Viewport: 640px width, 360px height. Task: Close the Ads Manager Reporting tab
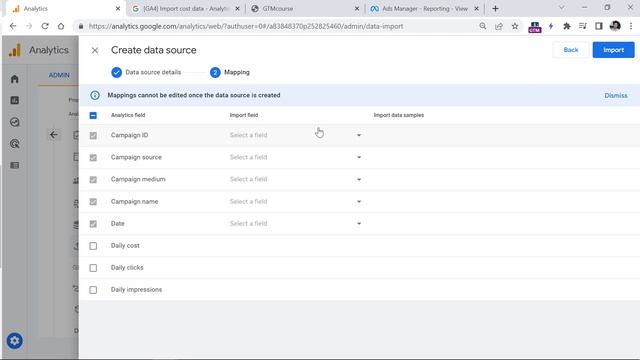476,9
